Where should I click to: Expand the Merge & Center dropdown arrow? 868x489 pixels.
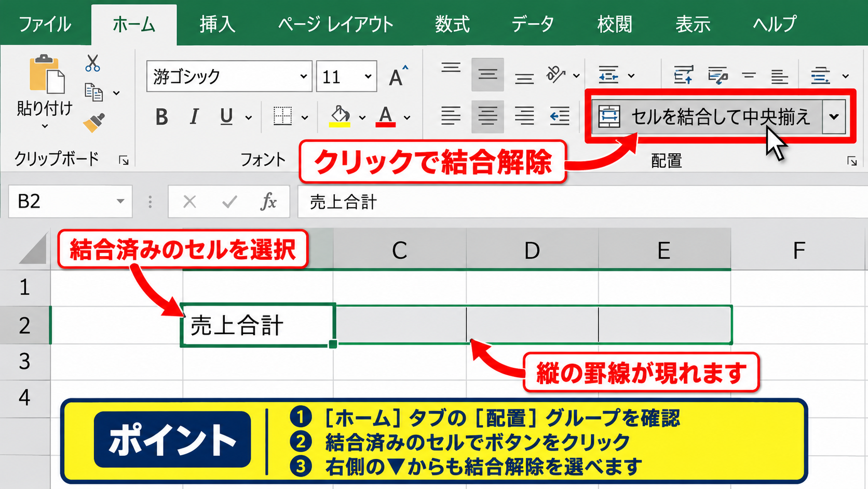point(834,117)
